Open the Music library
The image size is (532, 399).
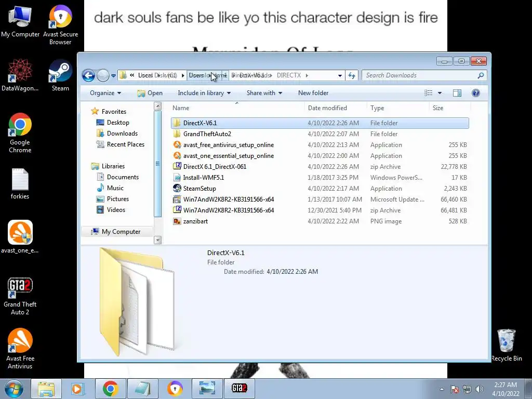(110, 188)
